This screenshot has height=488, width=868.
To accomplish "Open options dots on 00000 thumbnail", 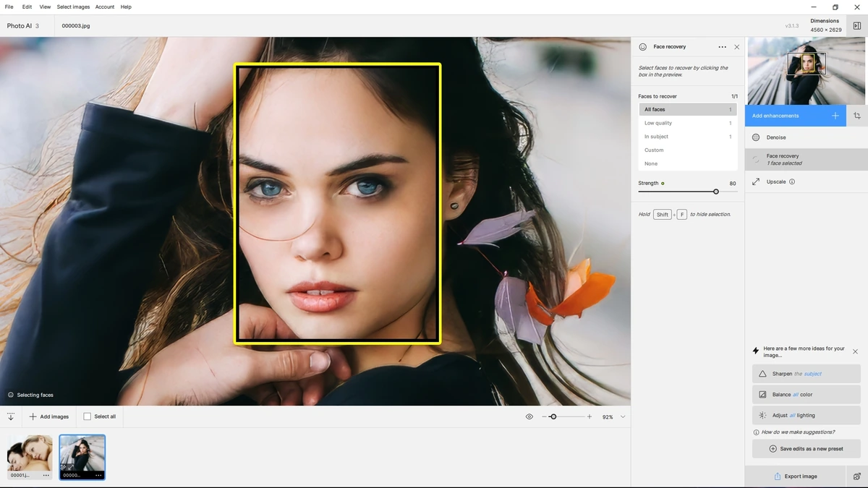I will tap(98, 475).
